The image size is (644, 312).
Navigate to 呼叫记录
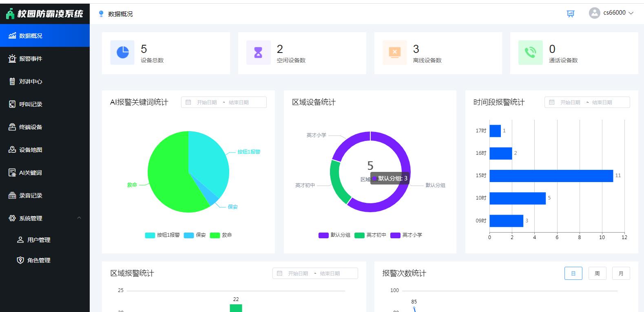click(x=45, y=104)
